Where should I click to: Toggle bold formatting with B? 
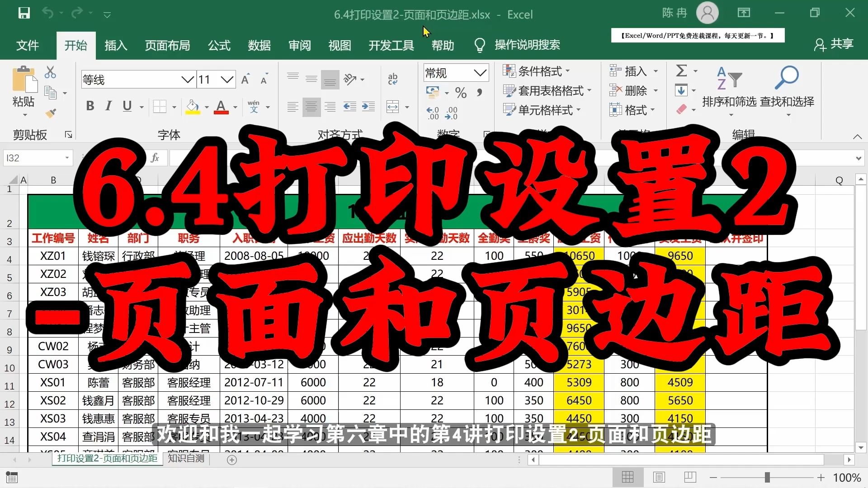coord(90,106)
